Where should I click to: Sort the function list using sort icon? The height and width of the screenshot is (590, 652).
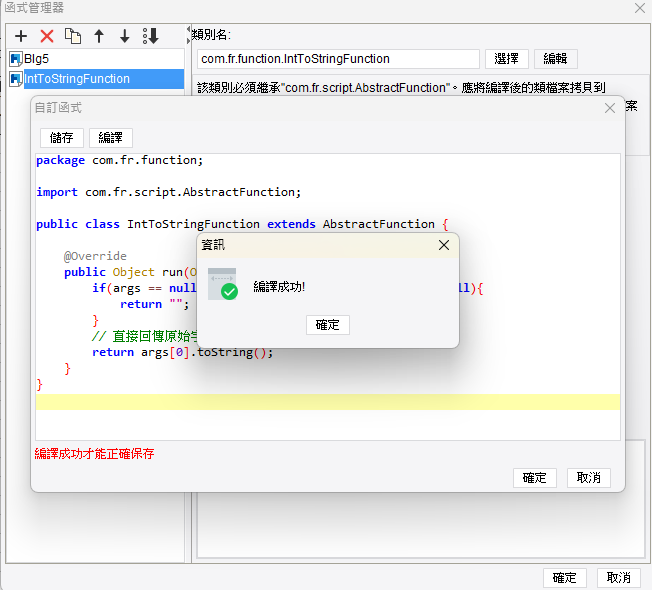[151, 36]
